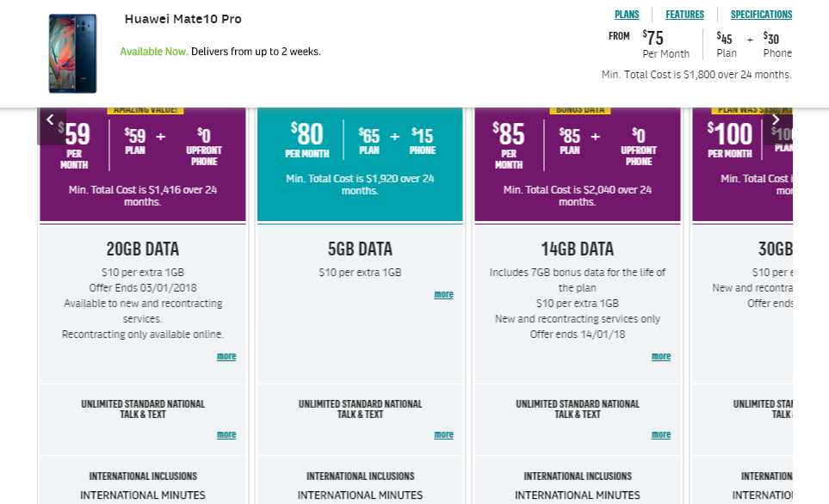Click '$10 per extra 1GB' in 5GB card
829x504 pixels.
tap(360, 273)
